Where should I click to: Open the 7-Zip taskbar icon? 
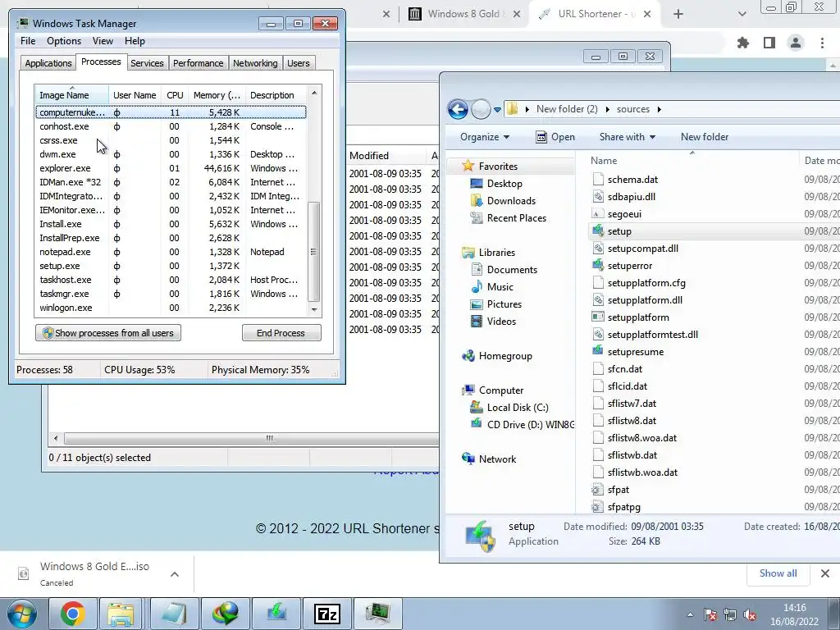point(326,614)
